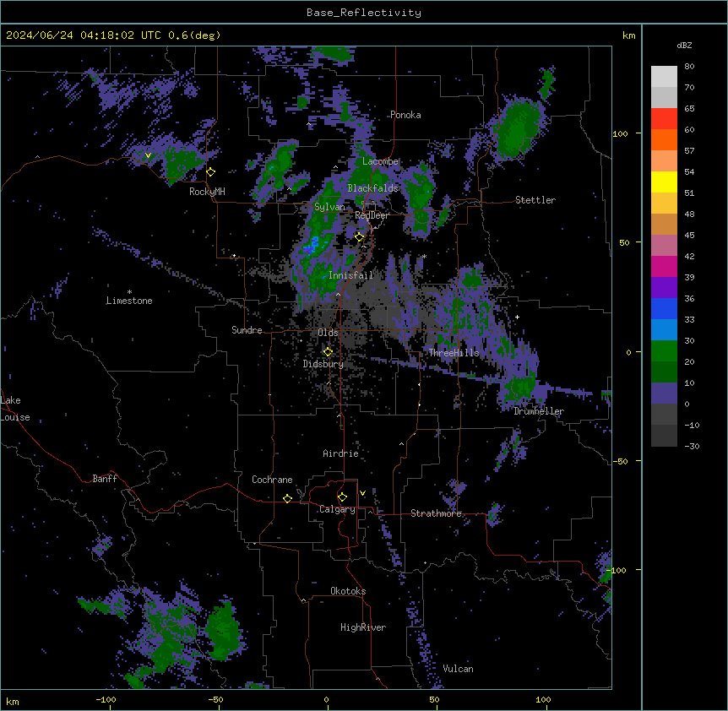Select the red 65 dBZ color swatch
The image size is (728, 711).
click(664, 118)
